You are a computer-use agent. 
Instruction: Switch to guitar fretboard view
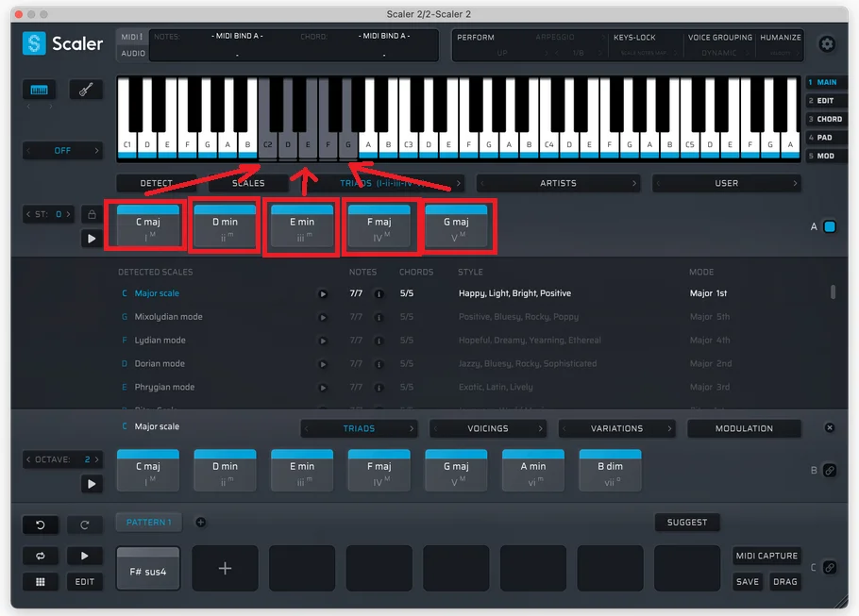point(86,90)
